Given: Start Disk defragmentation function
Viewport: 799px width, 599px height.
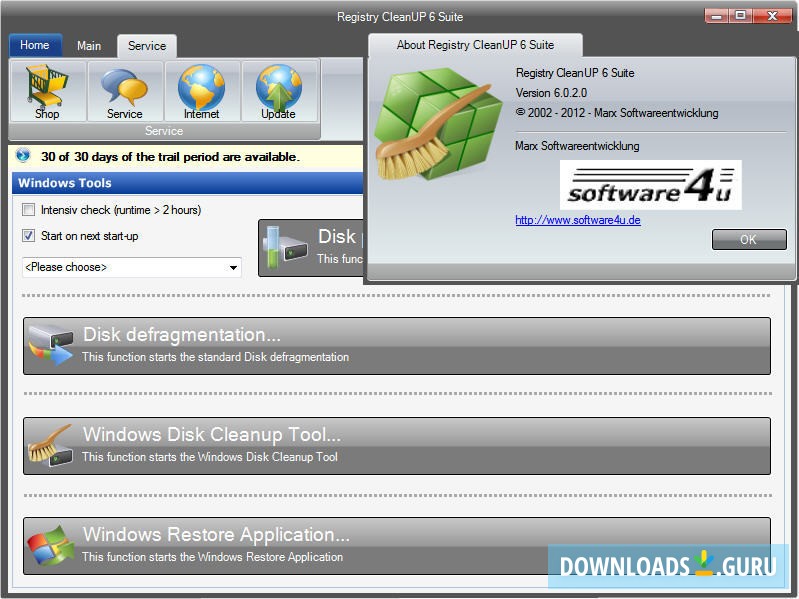Looking at the screenshot, I should pos(397,346).
